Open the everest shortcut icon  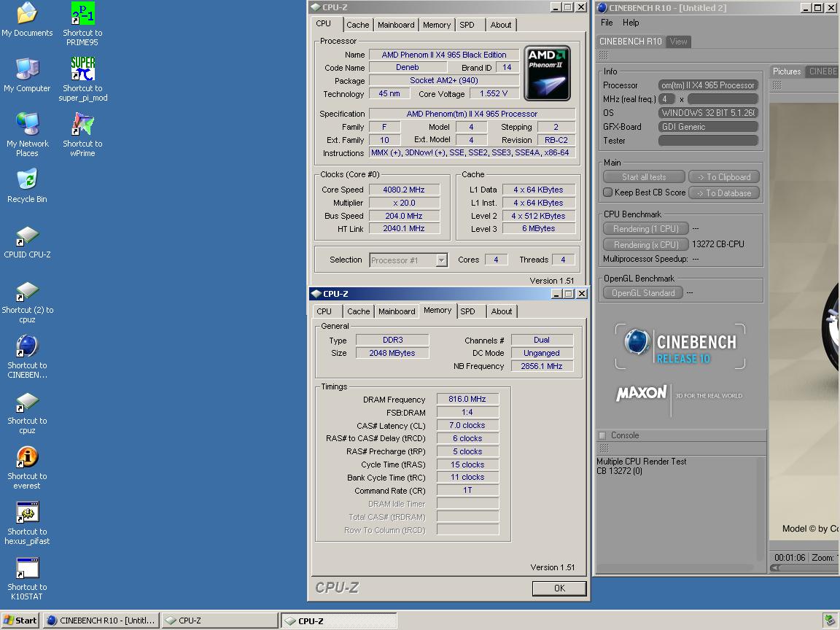[27, 458]
